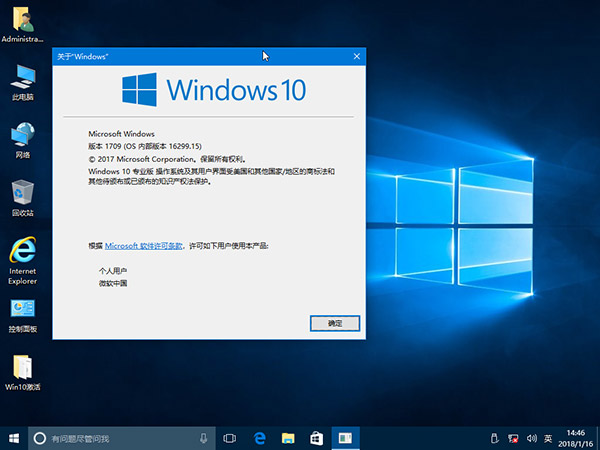Select the Administrator desktop folder icon

pyautogui.click(x=22, y=21)
